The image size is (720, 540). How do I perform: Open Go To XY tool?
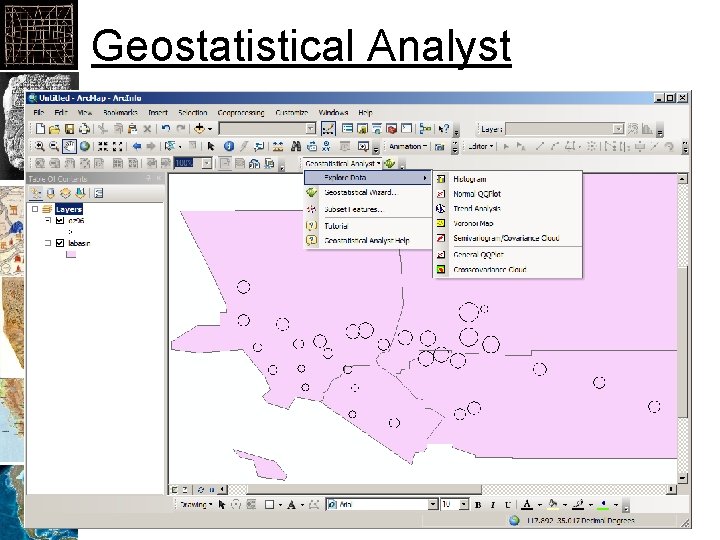(x=326, y=146)
